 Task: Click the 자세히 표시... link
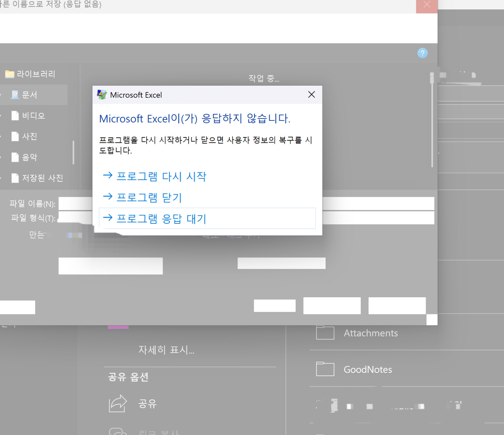coord(166,350)
